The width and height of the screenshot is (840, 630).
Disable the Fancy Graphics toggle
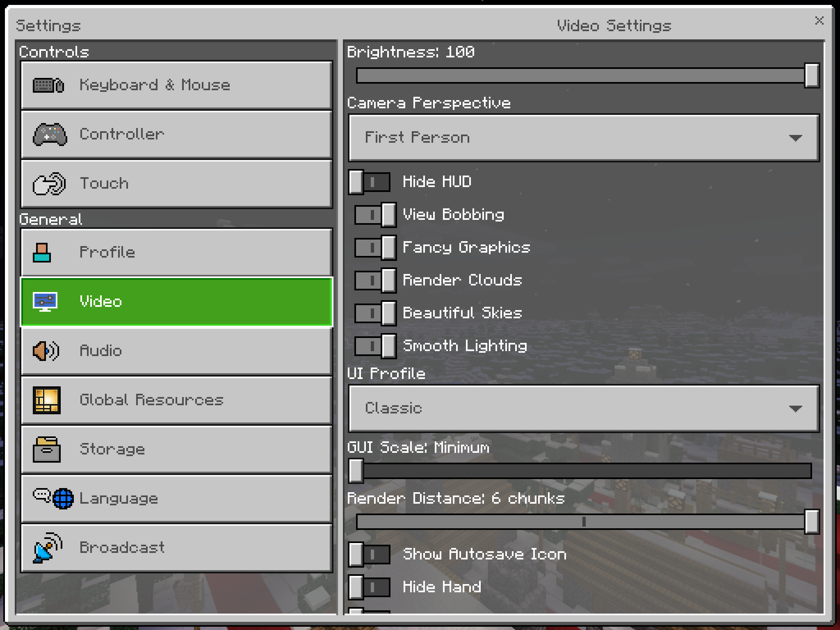375,247
